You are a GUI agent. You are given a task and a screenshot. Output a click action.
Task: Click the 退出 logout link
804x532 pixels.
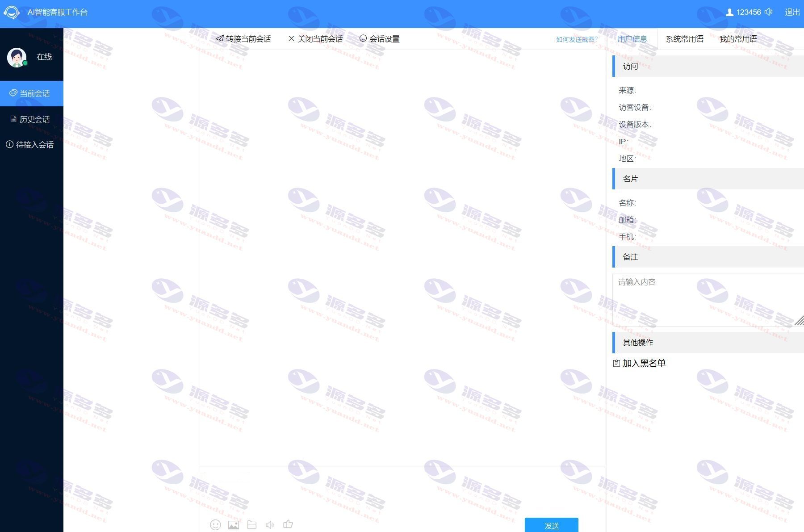tap(792, 12)
